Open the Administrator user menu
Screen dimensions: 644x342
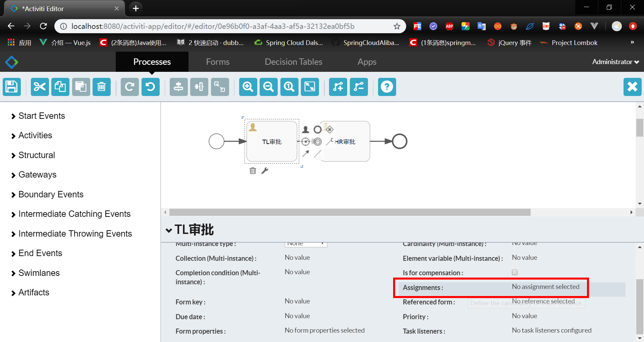click(x=615, y=62)
